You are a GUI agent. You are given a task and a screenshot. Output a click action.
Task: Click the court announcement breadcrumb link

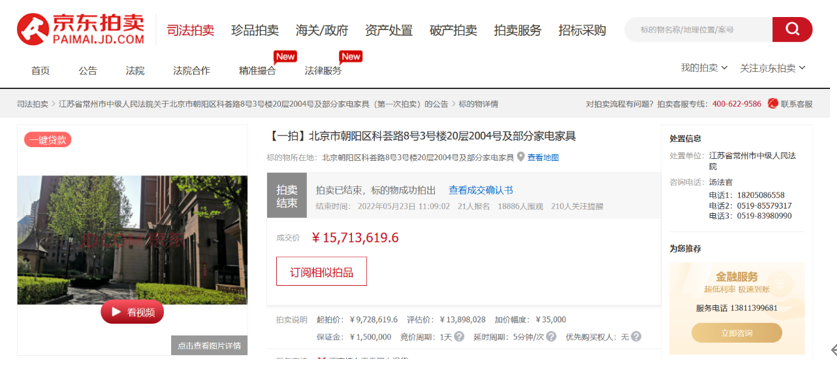254,104
